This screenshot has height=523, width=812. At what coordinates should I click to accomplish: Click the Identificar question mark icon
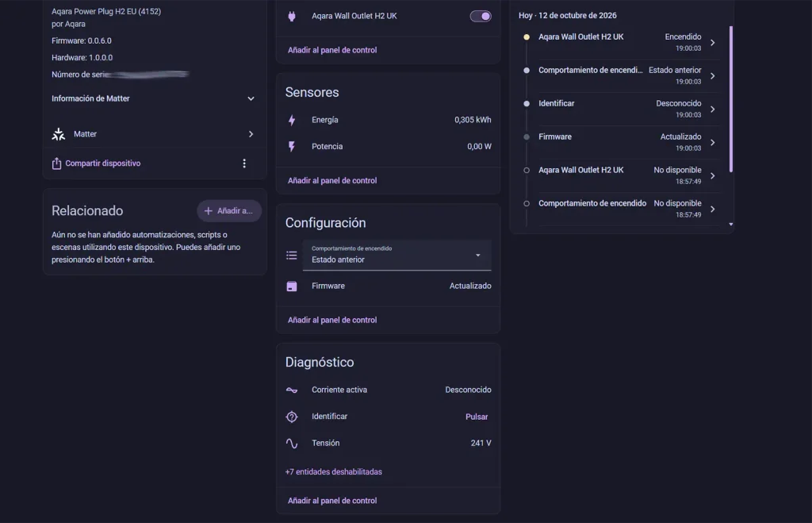coord(292,417)
